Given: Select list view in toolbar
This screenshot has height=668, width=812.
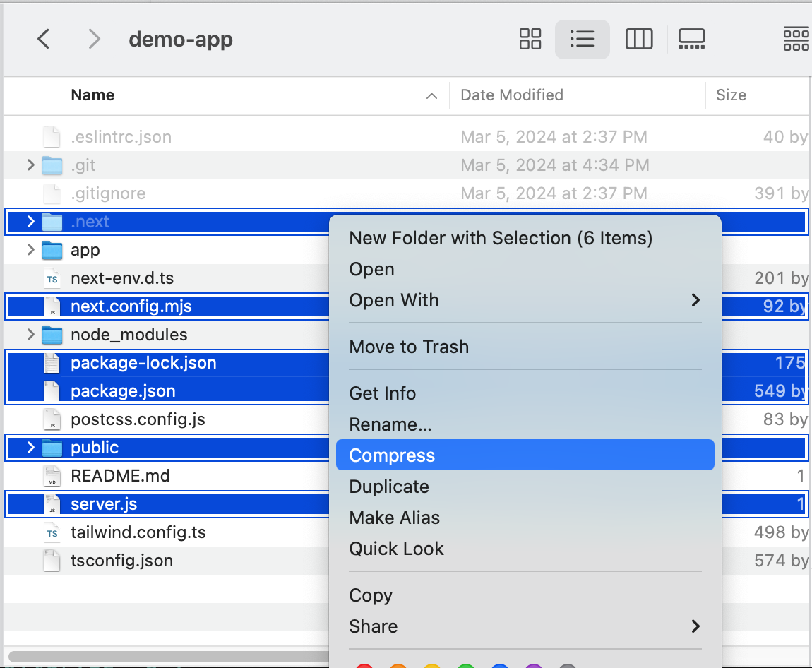Looking at the screenshot, I should (582, 39).
